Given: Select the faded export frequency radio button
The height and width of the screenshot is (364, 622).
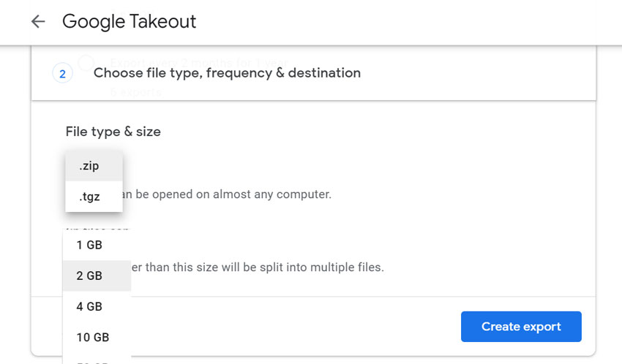Looking at the screenshot, I should (x=86, y=62).
